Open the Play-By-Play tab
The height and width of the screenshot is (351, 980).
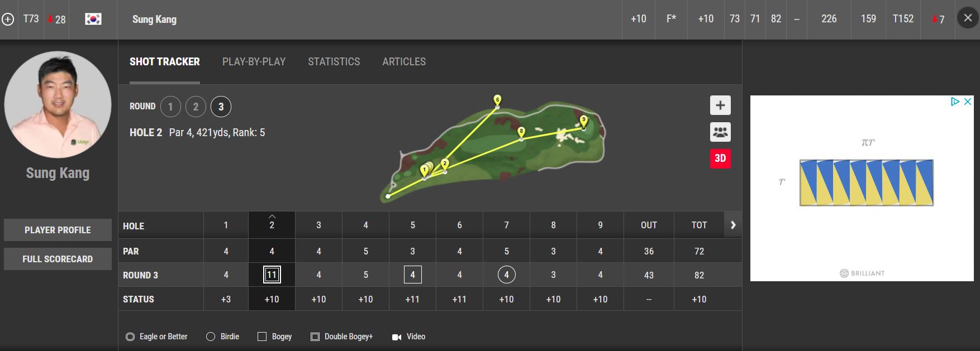(x=254, y=62)
